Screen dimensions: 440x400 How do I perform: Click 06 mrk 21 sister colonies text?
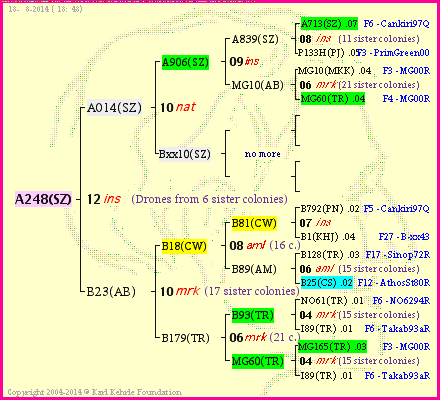point(359,85)
